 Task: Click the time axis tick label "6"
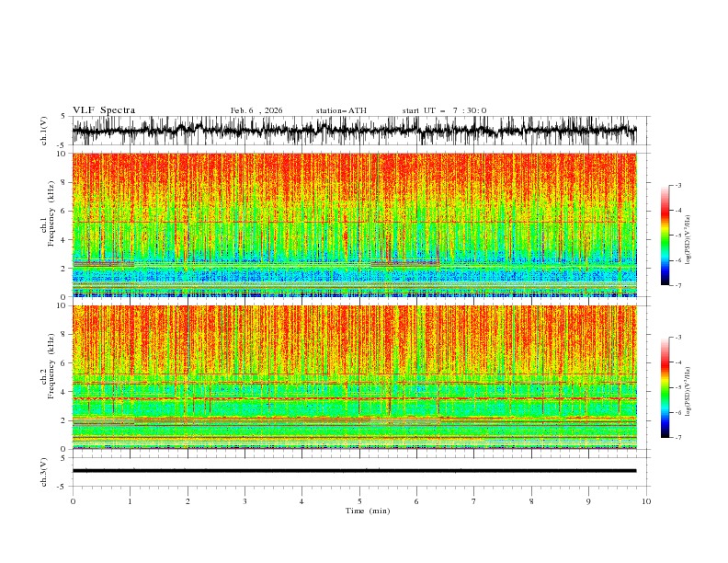pyautogui.click(x=416, y=501)
